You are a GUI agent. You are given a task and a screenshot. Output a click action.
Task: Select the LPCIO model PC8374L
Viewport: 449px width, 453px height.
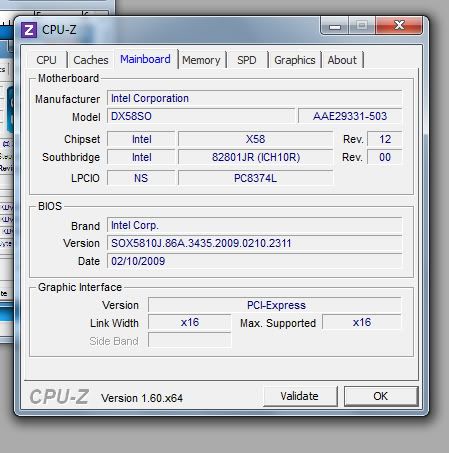pyautogui.click(x=256, y=178)
